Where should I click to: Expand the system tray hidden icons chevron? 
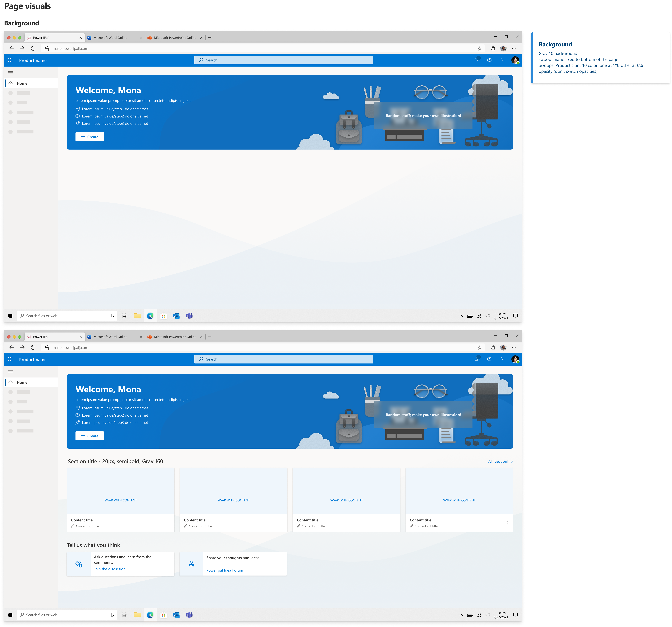[x=460, y=316]
